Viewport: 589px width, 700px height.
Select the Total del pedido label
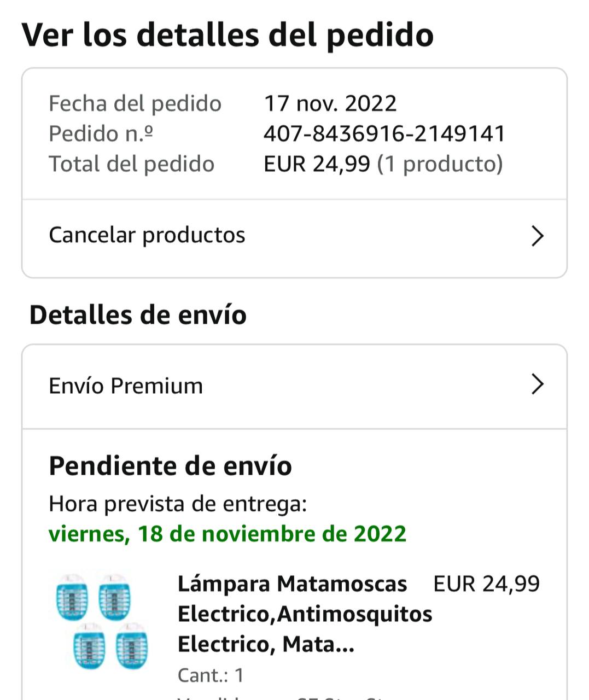(131, 164)
